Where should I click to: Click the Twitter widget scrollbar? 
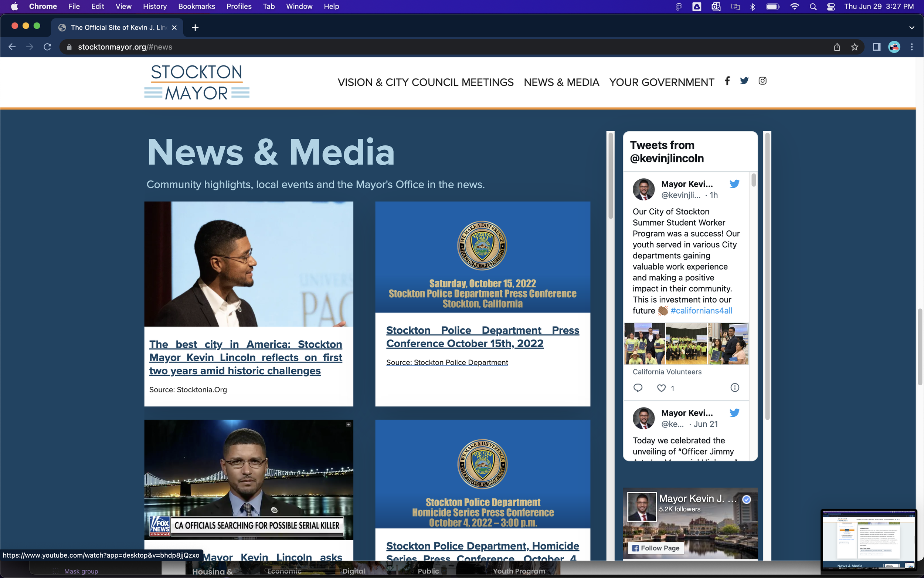pyautogui.click(x=753, y=180)
